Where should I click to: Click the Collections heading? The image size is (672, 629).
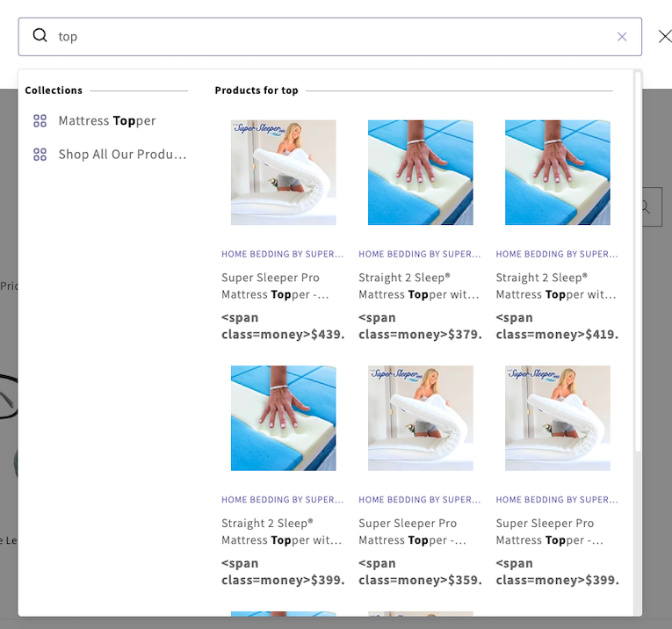click(54, 90)
